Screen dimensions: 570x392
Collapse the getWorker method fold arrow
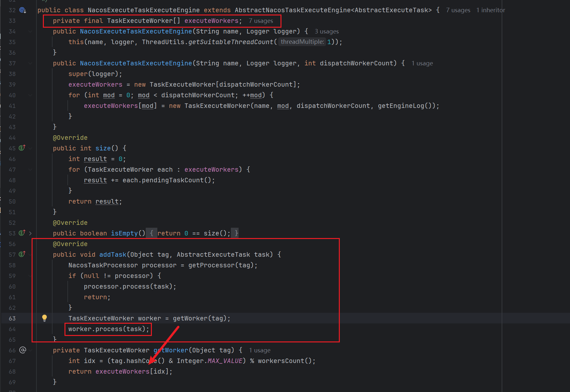[x=30, y=350]
